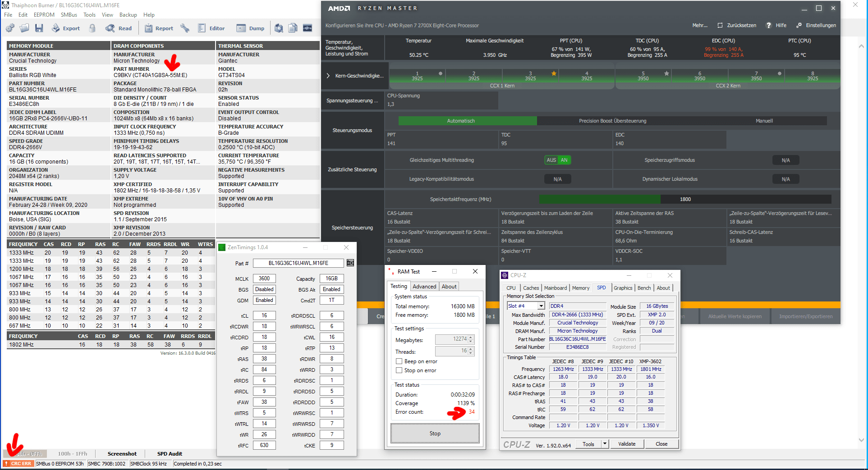Click the floppy disk save icon in Thaiphoon Burner
Image resolution: width=868 pixels, height=470 pixels.
tap(39, 28)
